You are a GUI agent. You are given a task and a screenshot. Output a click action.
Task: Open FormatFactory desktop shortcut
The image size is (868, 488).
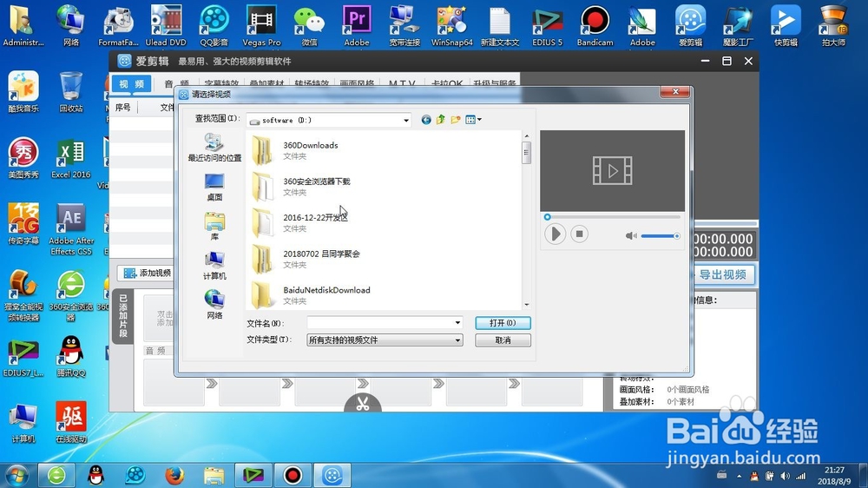click(118, 25)
